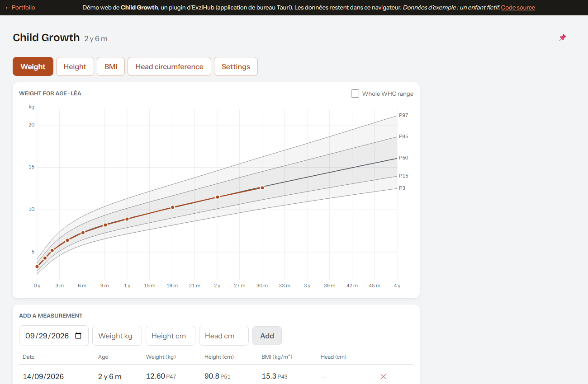Click the measurement date field

click(54, 336)
